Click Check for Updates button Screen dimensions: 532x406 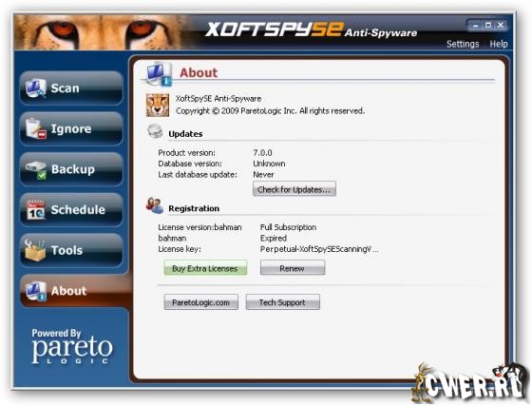[x=294, y=189]
